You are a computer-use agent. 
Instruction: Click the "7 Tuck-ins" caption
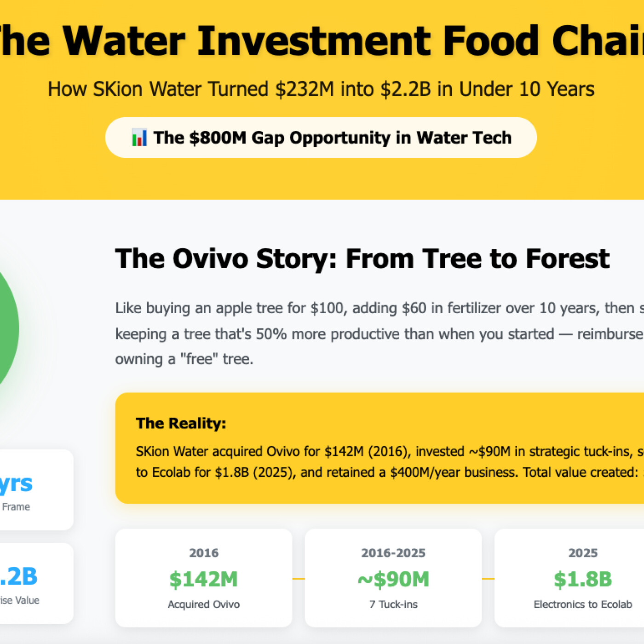coord(393,604)
